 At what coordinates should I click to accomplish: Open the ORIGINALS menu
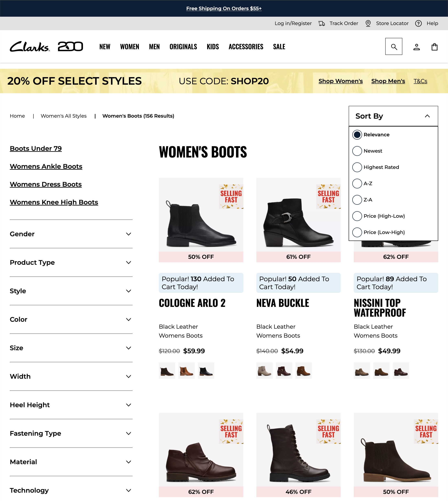point(183,46)
